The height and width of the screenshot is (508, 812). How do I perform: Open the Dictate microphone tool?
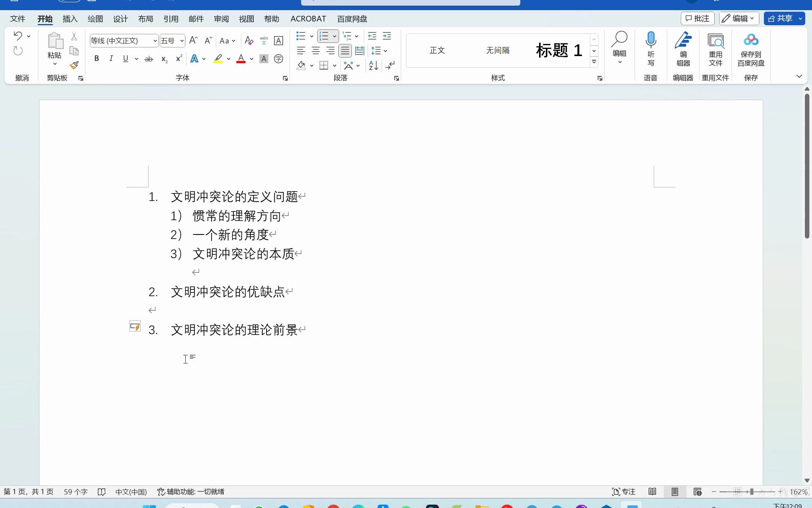[x=651, y=49]
